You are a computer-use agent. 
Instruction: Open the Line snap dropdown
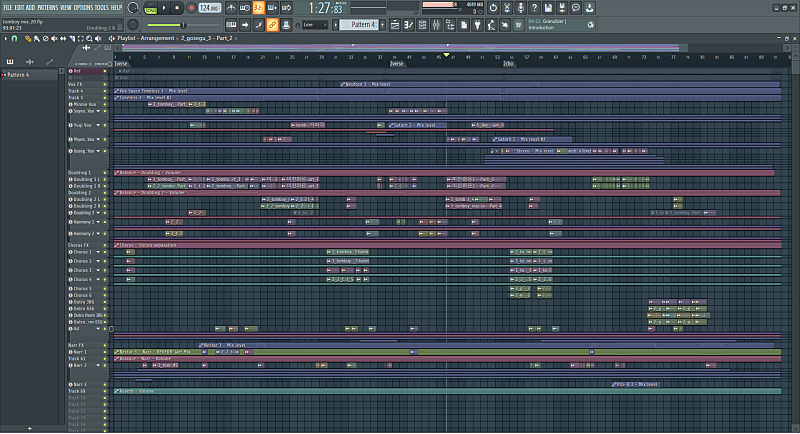(315, 24)
